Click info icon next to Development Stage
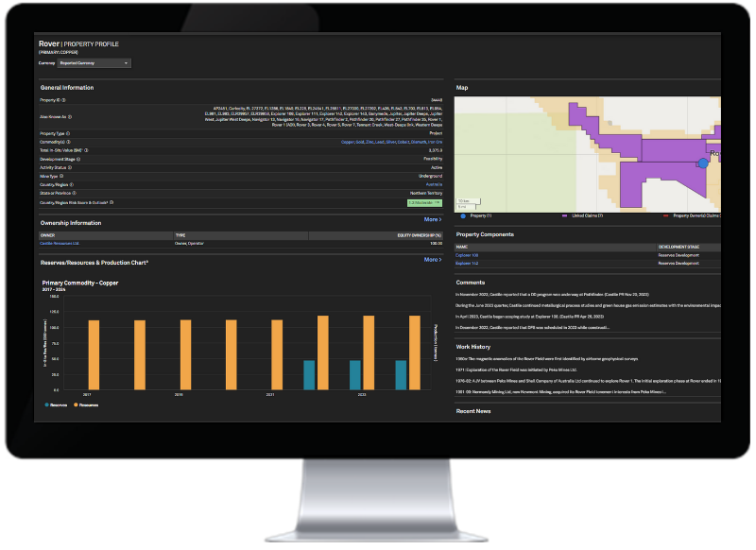Screen dimensions: 756x550 tap(78, 159)
